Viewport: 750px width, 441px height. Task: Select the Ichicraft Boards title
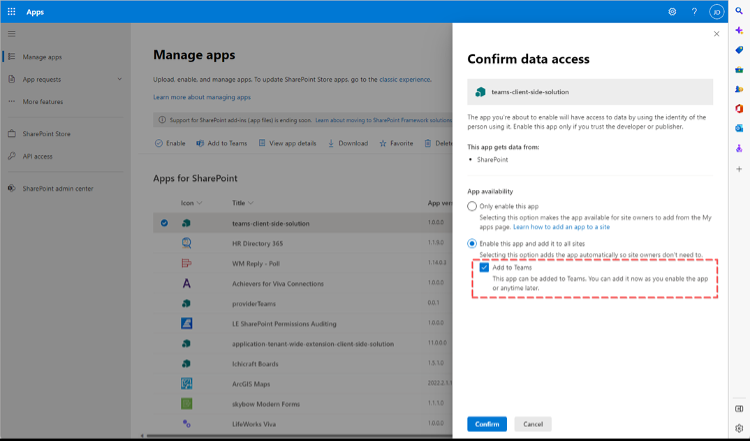click(255, 364)
